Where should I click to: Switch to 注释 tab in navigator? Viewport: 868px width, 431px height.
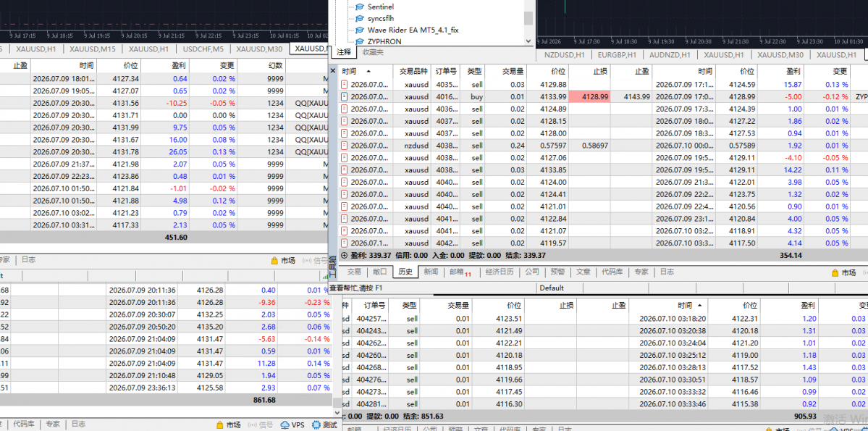click(x=345, y=52)
